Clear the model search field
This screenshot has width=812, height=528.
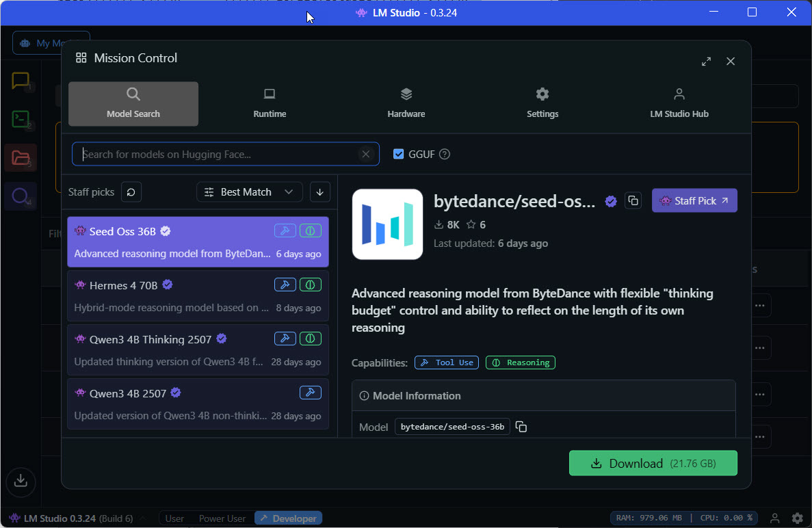pyautogui.click(x=365, y=155)
